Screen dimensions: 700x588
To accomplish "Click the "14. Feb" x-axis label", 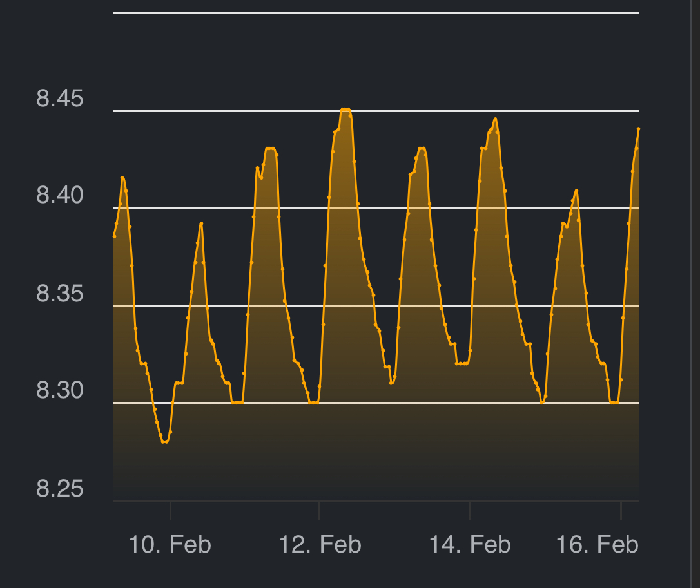I will (470, 545).
